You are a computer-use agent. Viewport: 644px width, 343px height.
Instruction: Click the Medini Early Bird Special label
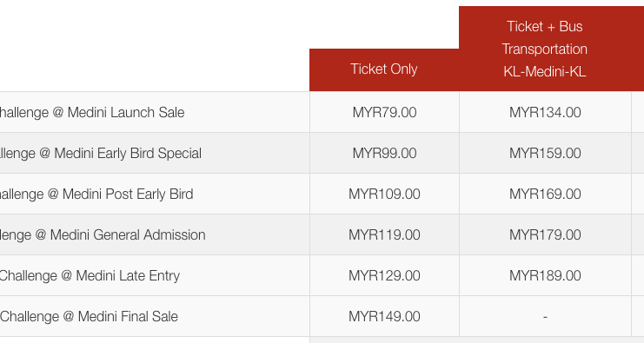pos(101,154)
